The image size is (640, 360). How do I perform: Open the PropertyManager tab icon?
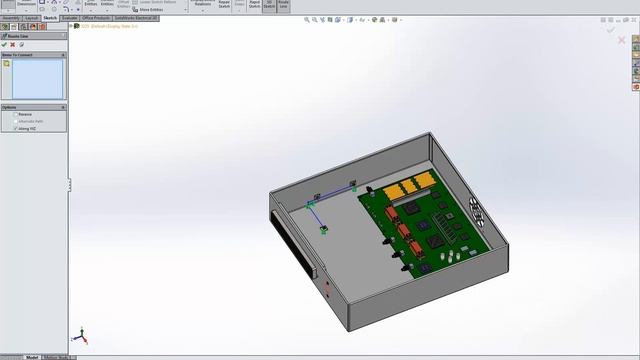14,27
